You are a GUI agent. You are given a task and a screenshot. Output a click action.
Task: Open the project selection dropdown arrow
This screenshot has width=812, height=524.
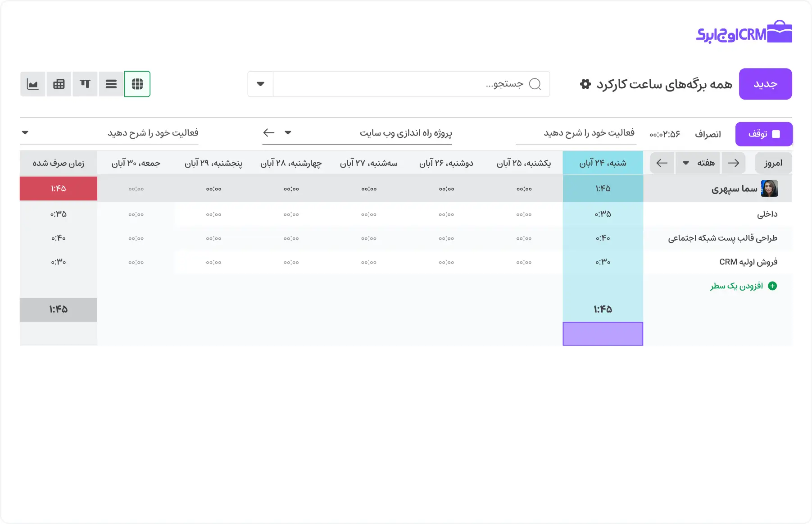(288, 132)
